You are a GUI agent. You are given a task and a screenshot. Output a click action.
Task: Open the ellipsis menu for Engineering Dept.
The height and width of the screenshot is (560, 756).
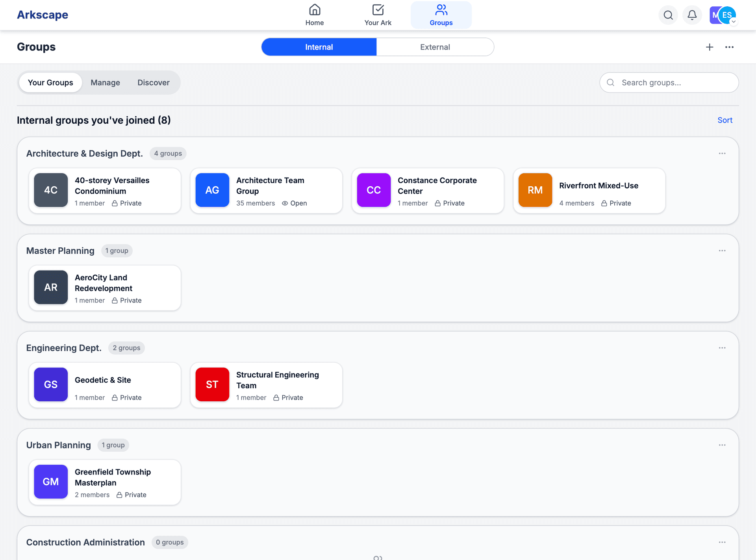[722, 347]
